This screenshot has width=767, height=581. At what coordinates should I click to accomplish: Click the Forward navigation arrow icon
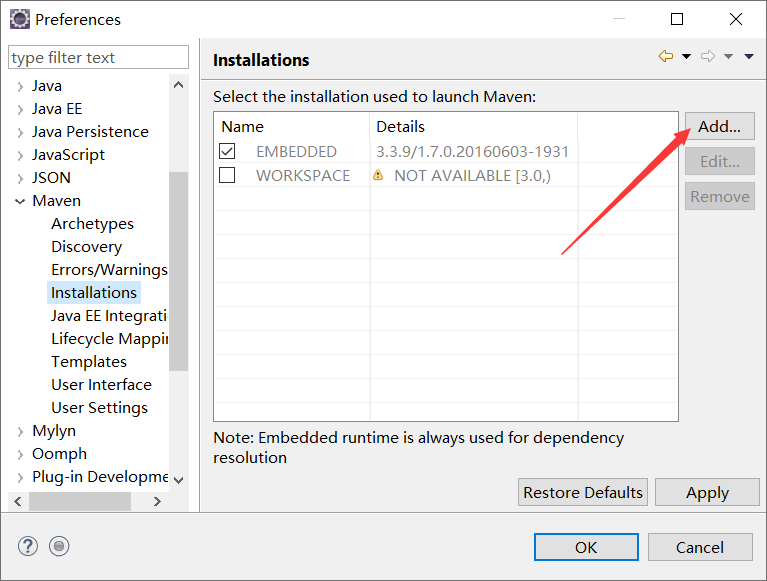point(708,56)
